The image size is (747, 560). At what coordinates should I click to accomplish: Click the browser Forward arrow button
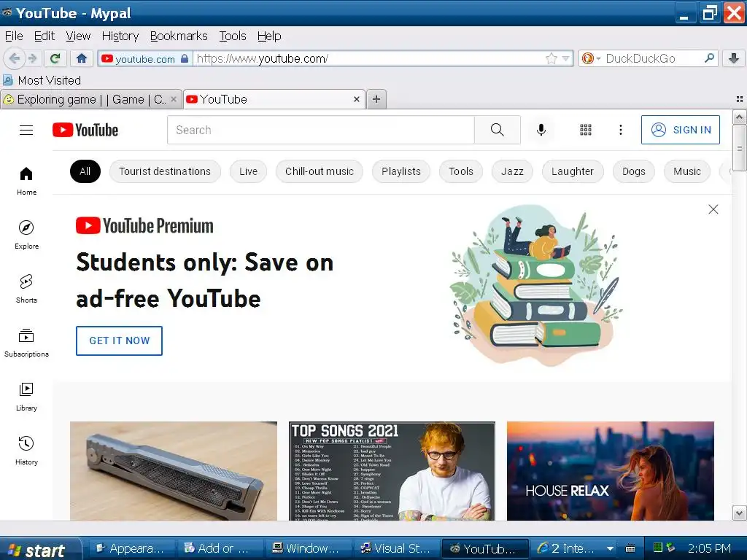33,58
